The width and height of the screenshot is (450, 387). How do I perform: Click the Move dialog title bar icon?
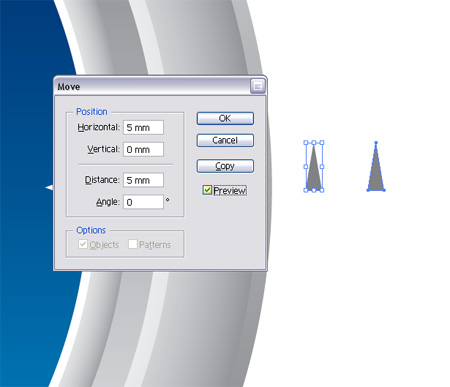258,86
